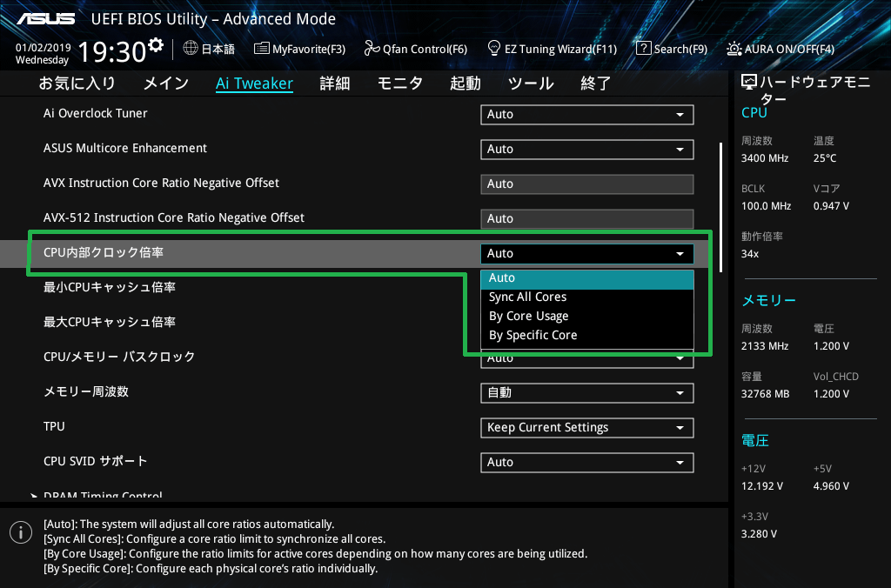Click the 12.192 V voltage reading
The image size is (891, 588).
[x=762, y=485]
